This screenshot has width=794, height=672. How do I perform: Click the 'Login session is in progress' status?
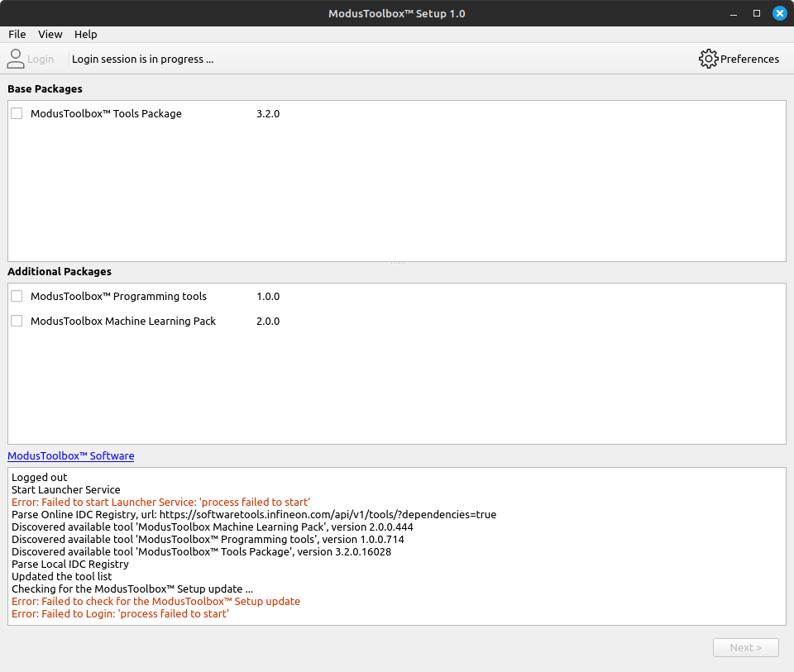[x=143, y=59]
